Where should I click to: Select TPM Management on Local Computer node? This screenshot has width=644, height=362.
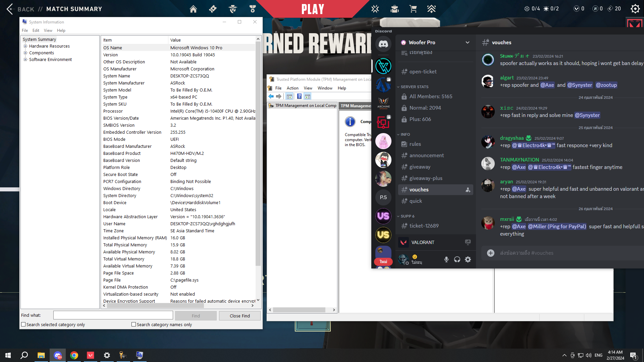(302, 106)
